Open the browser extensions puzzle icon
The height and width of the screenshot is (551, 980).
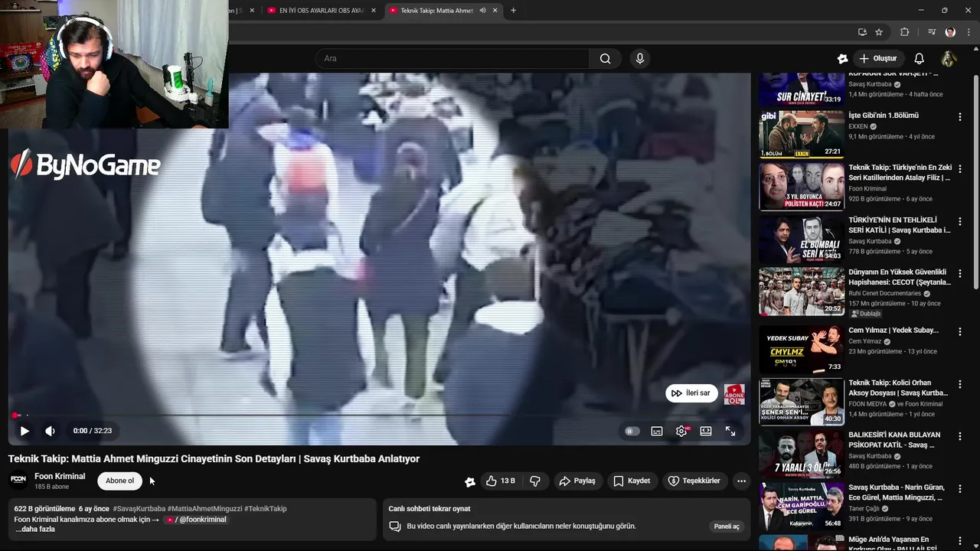[x=904, y=32]
